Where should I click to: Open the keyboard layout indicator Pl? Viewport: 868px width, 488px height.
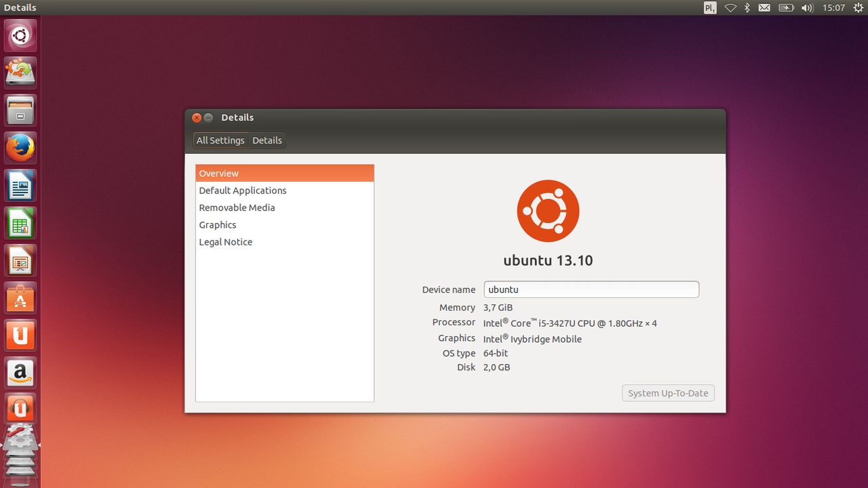710,7
